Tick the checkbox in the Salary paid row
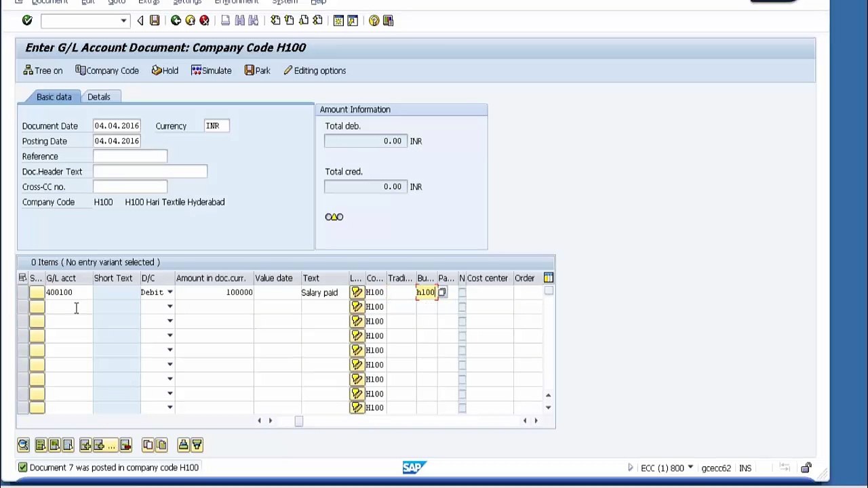The height and width of the screenshot is (488, 868). (x=462, y=292)
